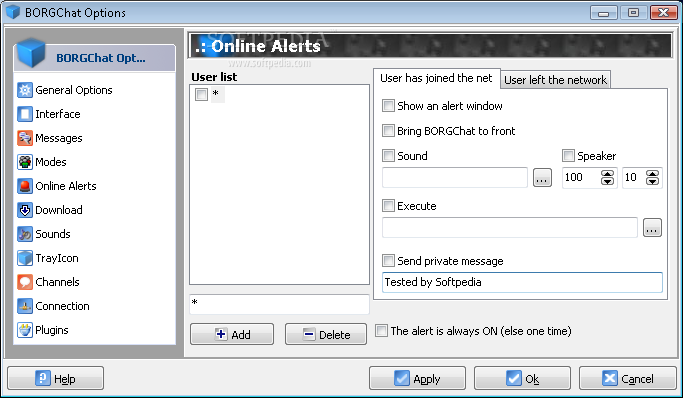Screen dimensions: 683x398
Task: Check the asterisk user in User list
Action: coord(201,94)
